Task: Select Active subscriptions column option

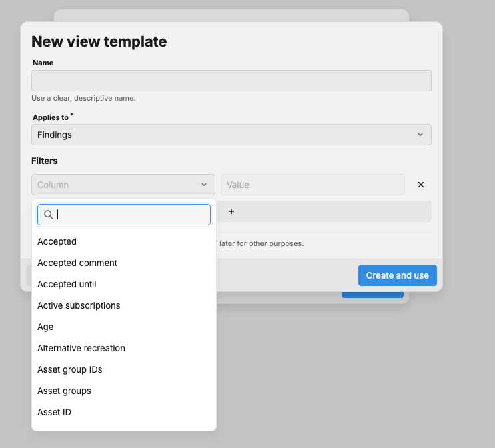Action: coord(79,305)
